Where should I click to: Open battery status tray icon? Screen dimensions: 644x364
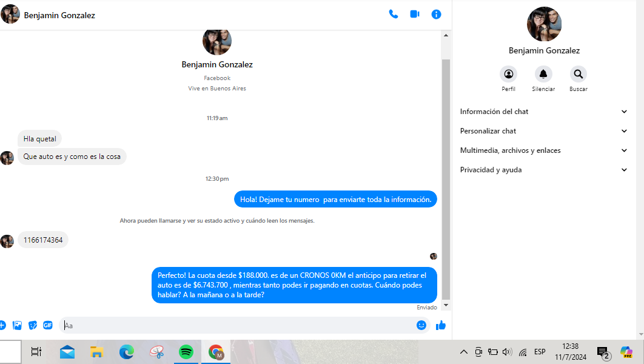click(492, 352)
